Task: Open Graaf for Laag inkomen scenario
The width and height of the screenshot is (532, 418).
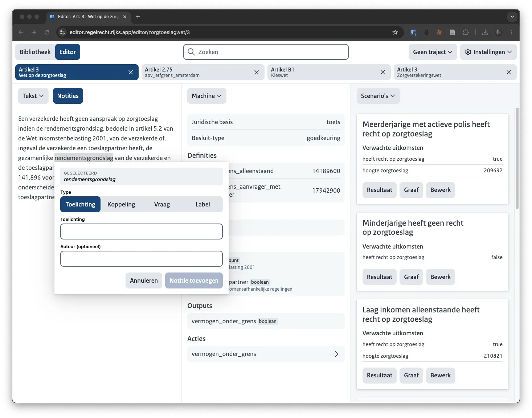Action: [x=412, y=376]
